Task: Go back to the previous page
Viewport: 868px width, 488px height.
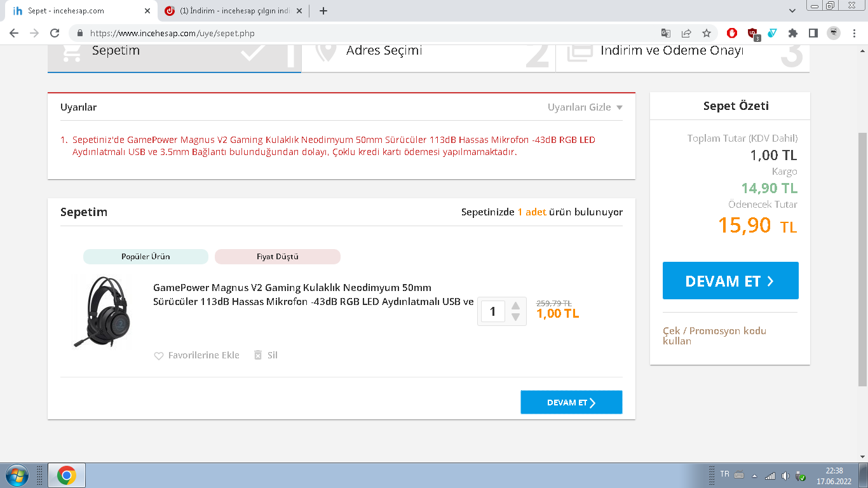Action: coord(14,33)
